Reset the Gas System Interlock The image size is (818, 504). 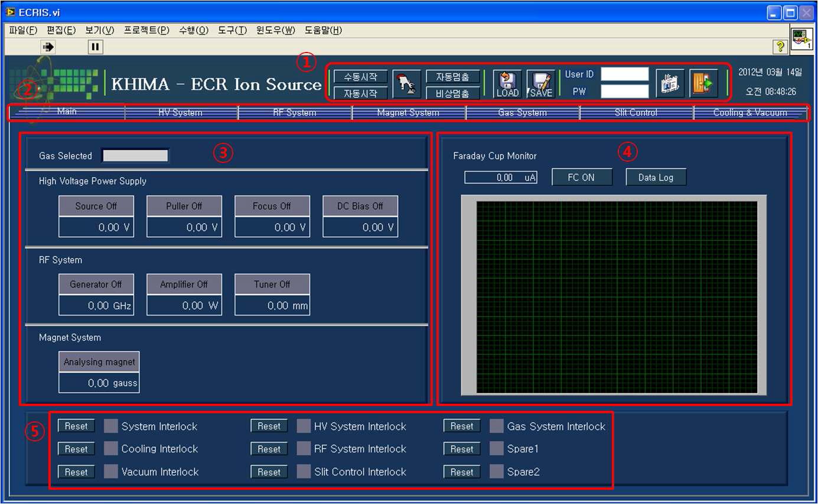coord(462,426)
